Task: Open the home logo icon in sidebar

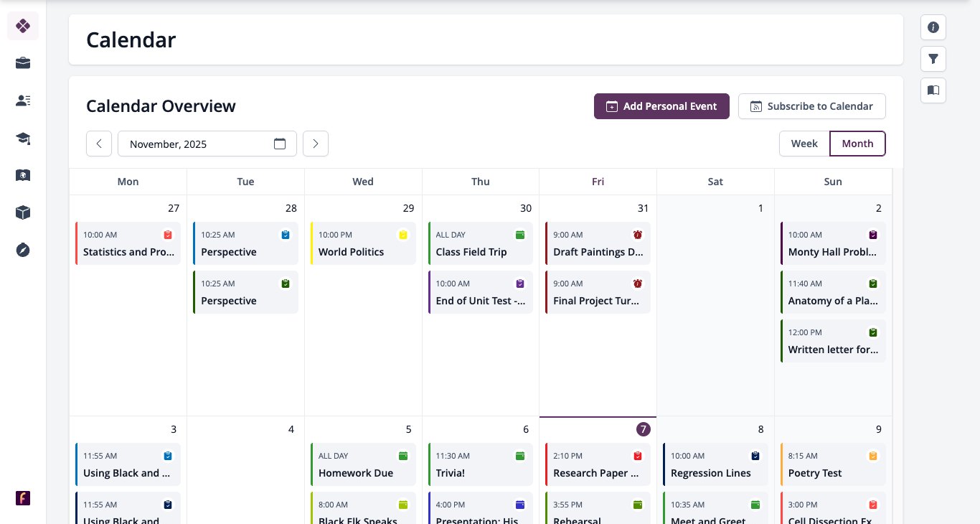Action: (x=23, y=26)
